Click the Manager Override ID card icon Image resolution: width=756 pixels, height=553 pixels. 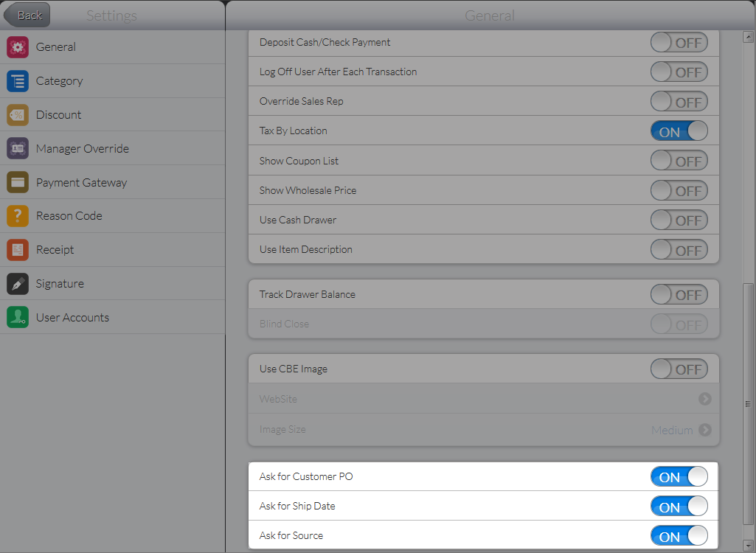click(x=18, y=149)
